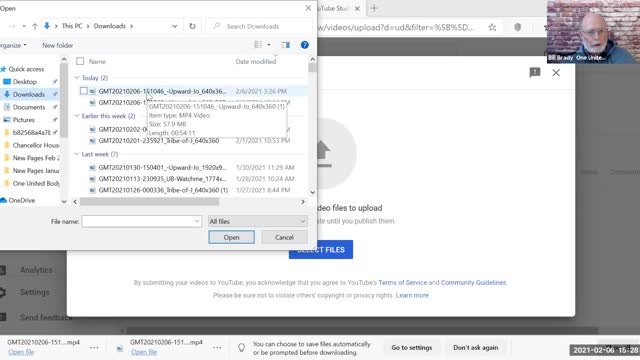Click Don't ask again in download bar

click(x=476, y=348)
